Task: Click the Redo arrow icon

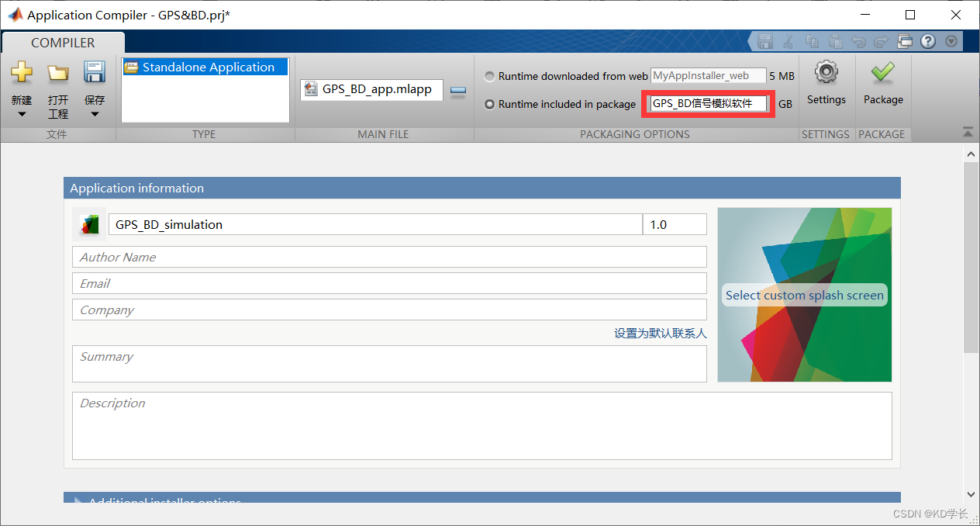Action: coord(882,42)
